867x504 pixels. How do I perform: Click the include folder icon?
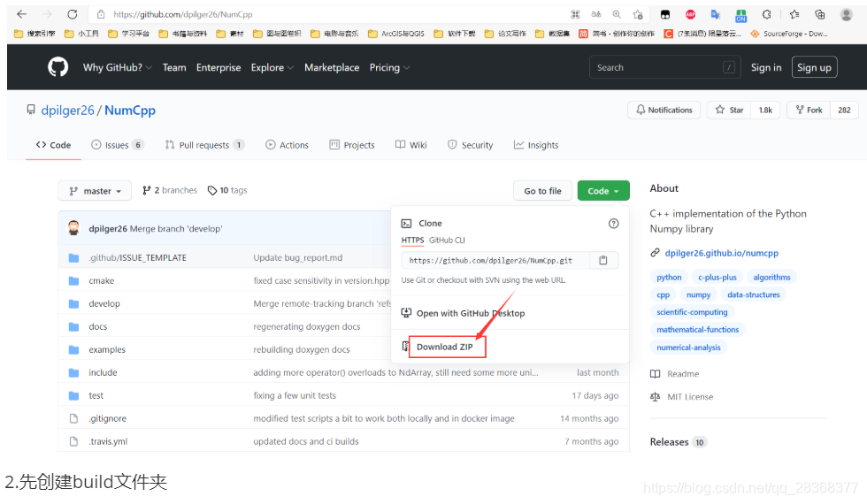(x=73, y=372)
